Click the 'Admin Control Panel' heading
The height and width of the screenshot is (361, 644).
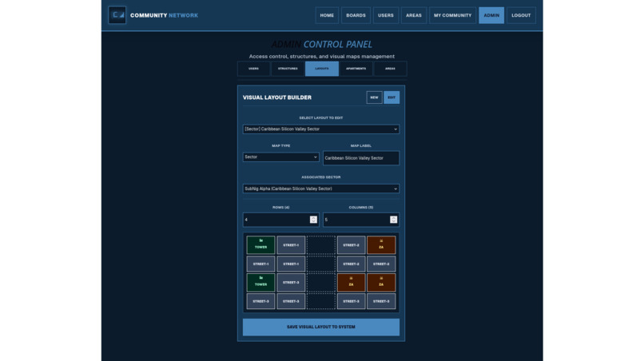321,44
